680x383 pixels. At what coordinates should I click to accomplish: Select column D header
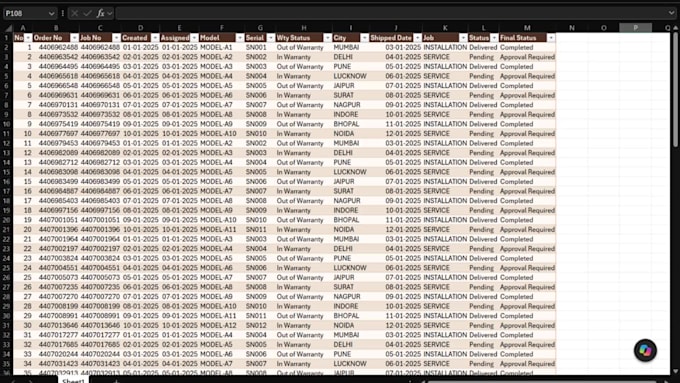tap(140, 28)
